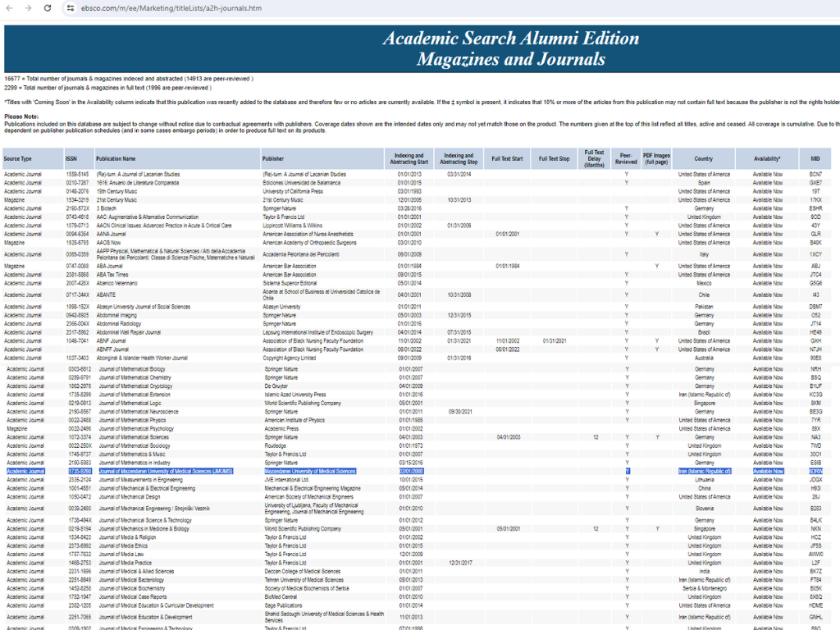The image size is (840, 630).
Task: Click 'Journal of Measurements in Engineering' entry
Action: point(140,480)
